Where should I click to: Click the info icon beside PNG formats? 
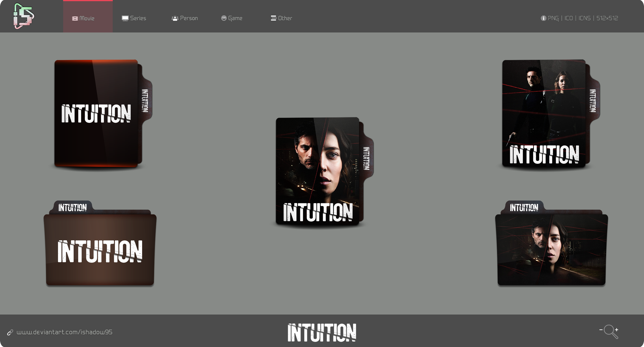543,18
